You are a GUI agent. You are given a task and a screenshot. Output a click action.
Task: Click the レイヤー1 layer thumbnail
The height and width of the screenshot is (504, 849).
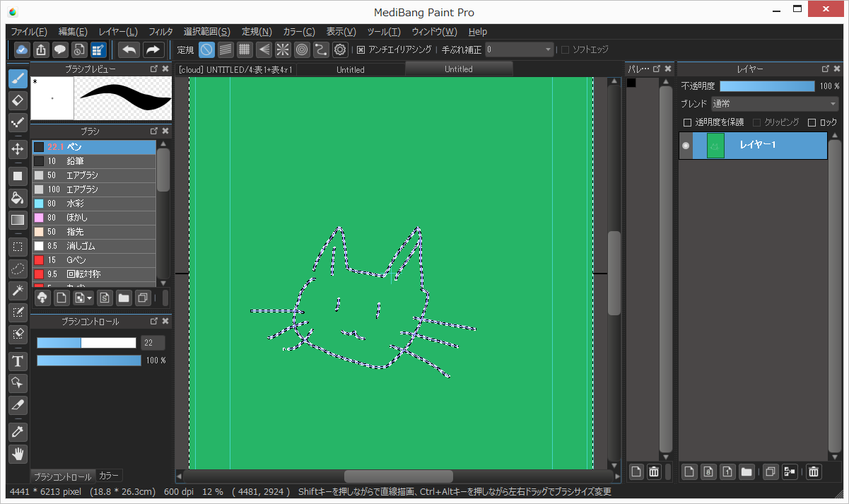tap(715, 146)
